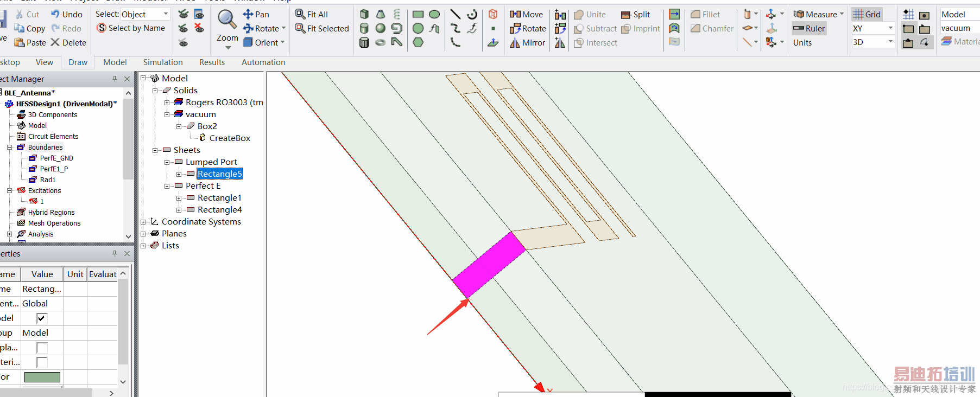
Task: Collapse the Boundaries node in Project Manager
Action: coord(9,147)
